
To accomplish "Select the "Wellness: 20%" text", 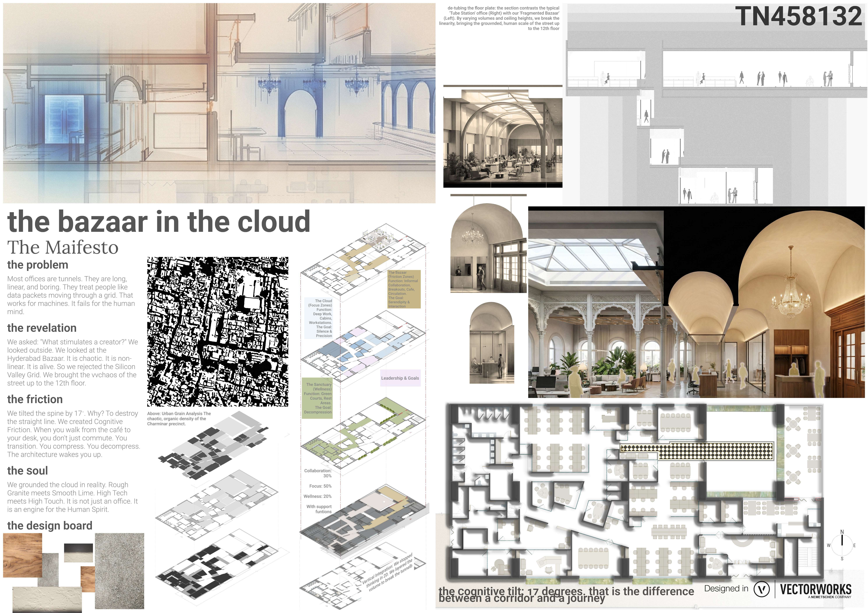I will [x=317, y=496].
